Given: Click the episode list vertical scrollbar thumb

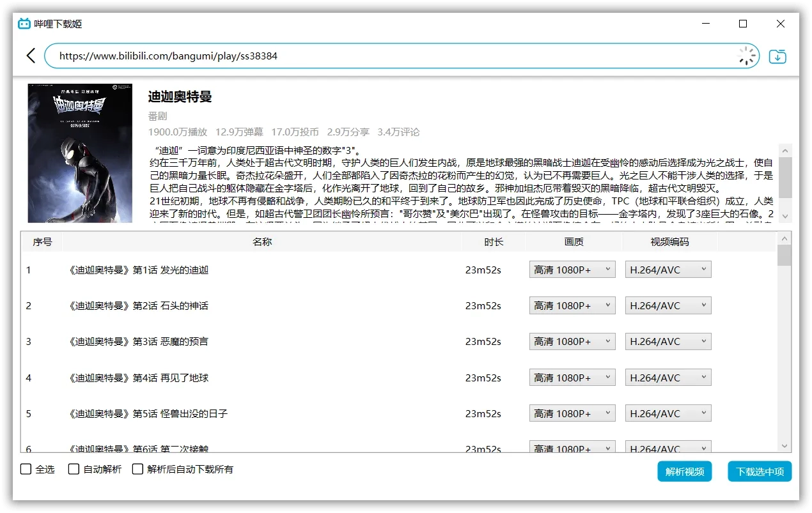Looking at the screenshot, I should (784, 254).
